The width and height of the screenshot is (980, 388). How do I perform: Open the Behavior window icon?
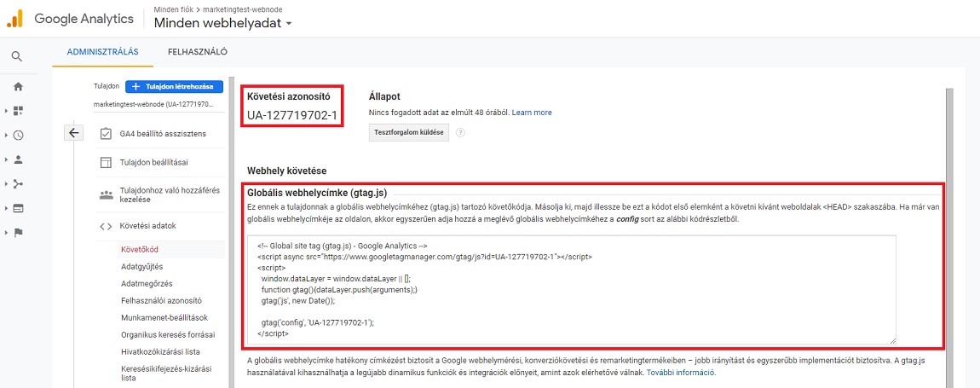point(18,208)
